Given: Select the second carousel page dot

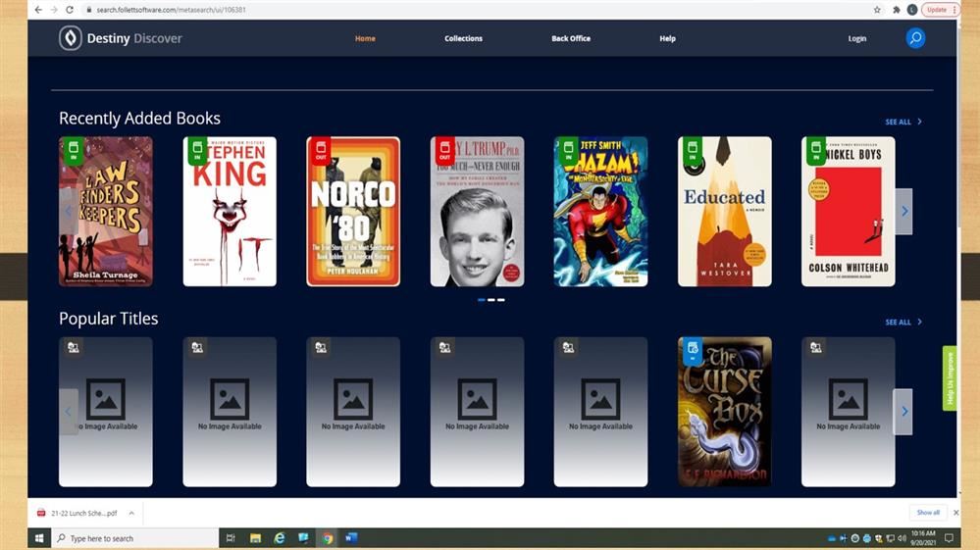Looking at the screenshot, I should [x=491, y=300].
